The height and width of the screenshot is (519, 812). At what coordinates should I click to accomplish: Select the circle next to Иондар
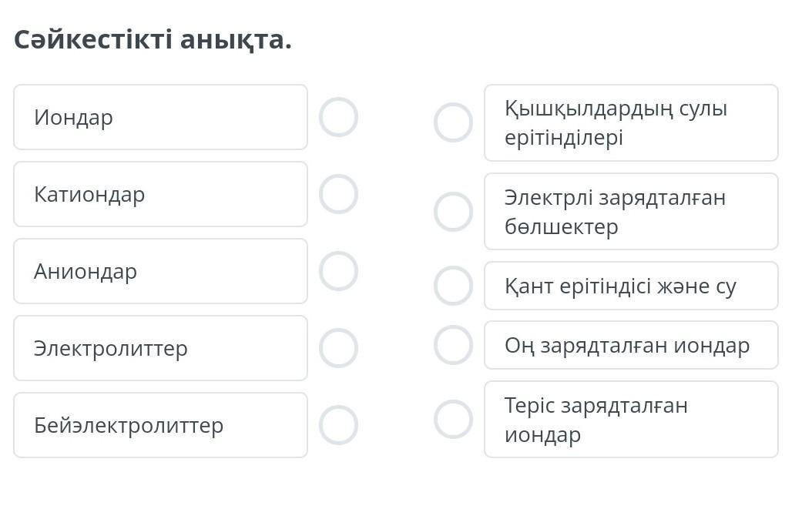point(338,117)
